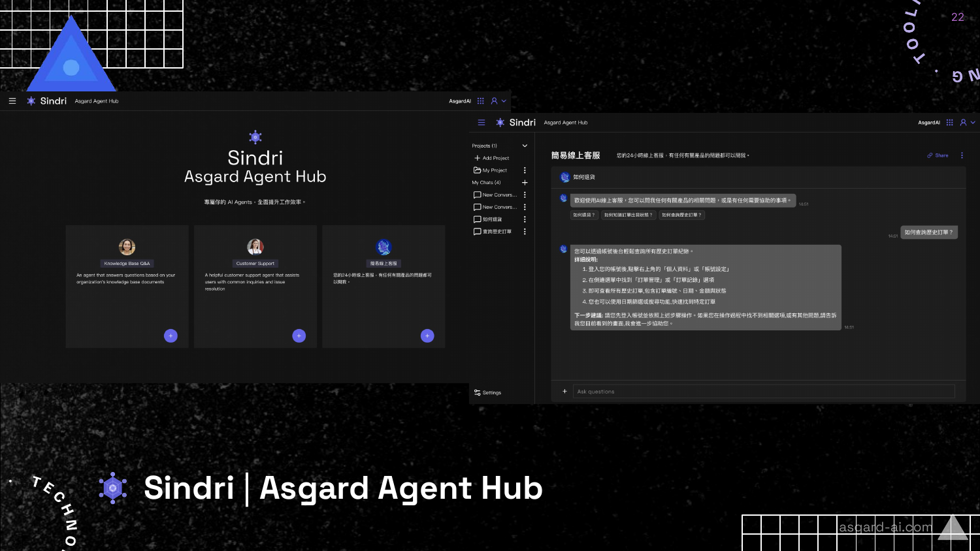
Task: Open the three-dot menu beside Share
Action: coord(962,155)
